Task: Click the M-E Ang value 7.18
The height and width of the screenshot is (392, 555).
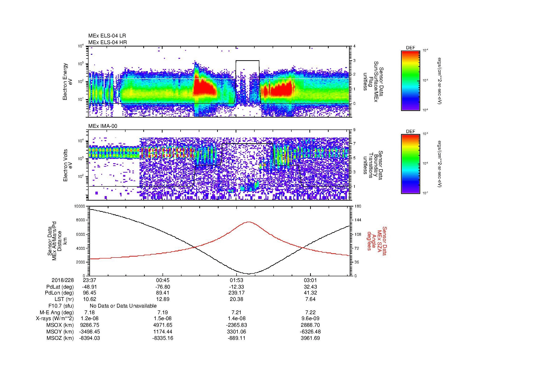Action: click(x=90, y=312)
